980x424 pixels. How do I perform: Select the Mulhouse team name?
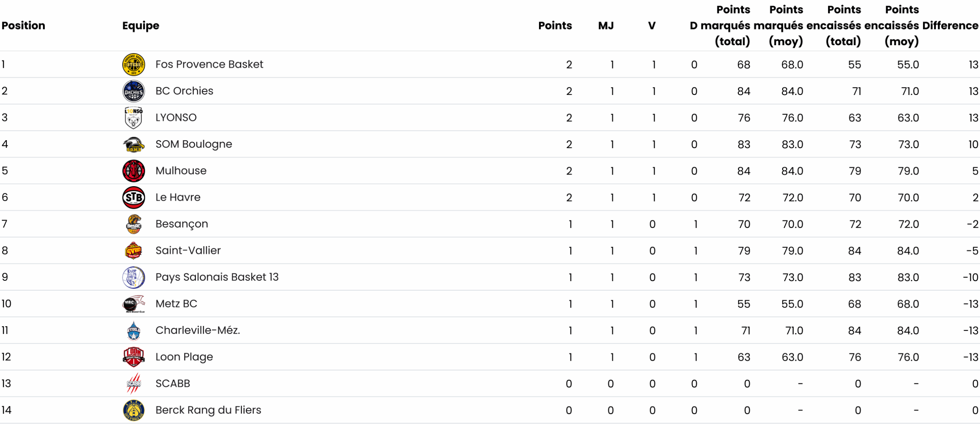[181, 171]
